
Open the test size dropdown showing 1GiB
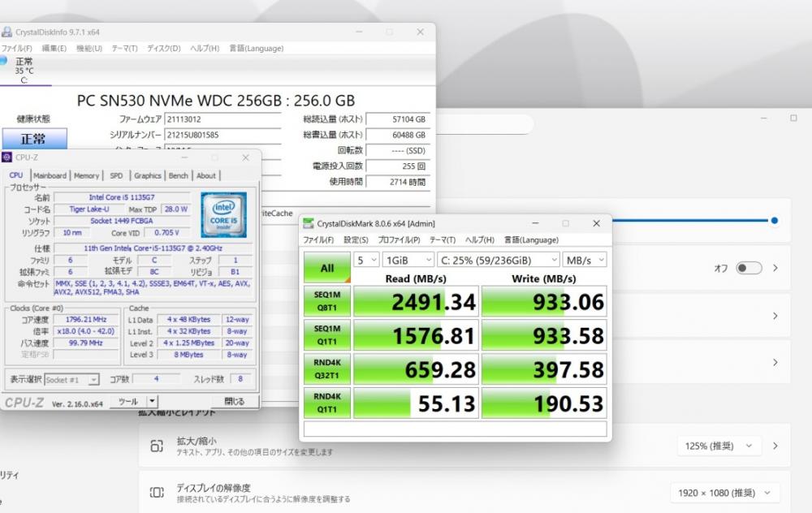pos(408,260)
